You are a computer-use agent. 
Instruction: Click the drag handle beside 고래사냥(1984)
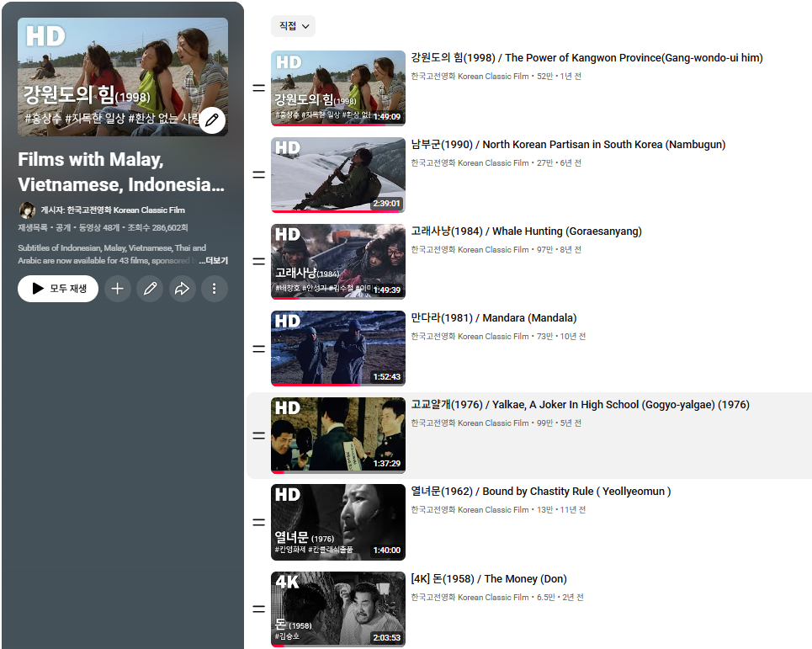tap(259, 262)
